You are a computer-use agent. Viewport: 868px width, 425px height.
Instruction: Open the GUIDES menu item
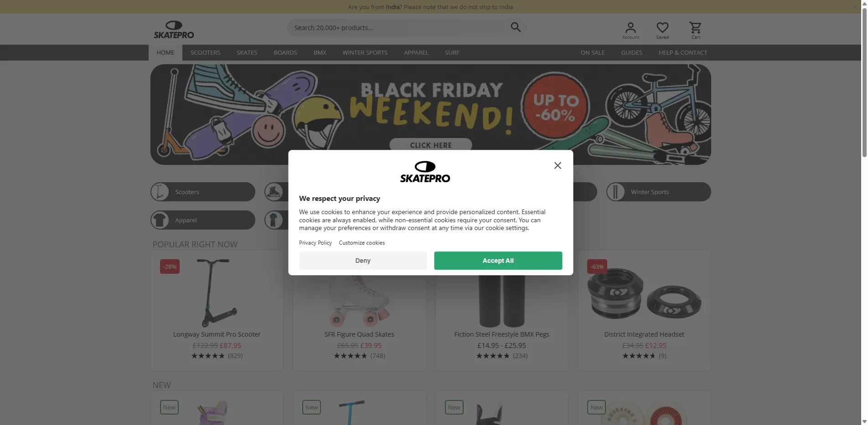(631, 53)
